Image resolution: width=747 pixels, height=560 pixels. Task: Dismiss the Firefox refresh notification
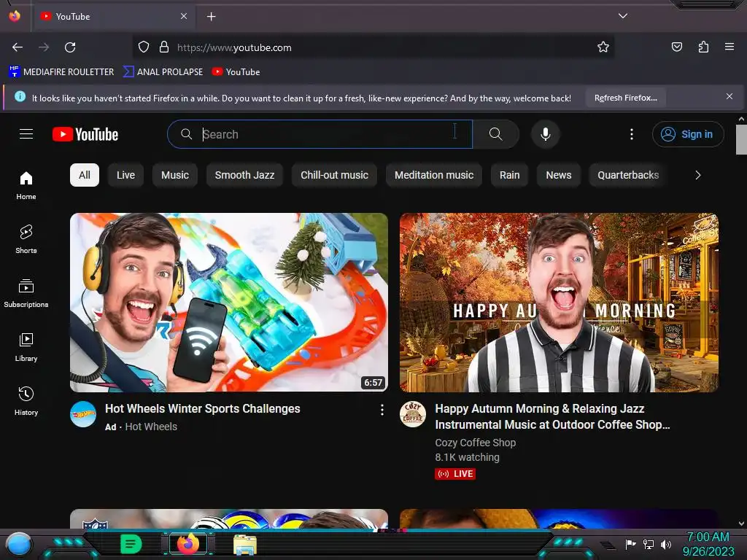[729, 96]
